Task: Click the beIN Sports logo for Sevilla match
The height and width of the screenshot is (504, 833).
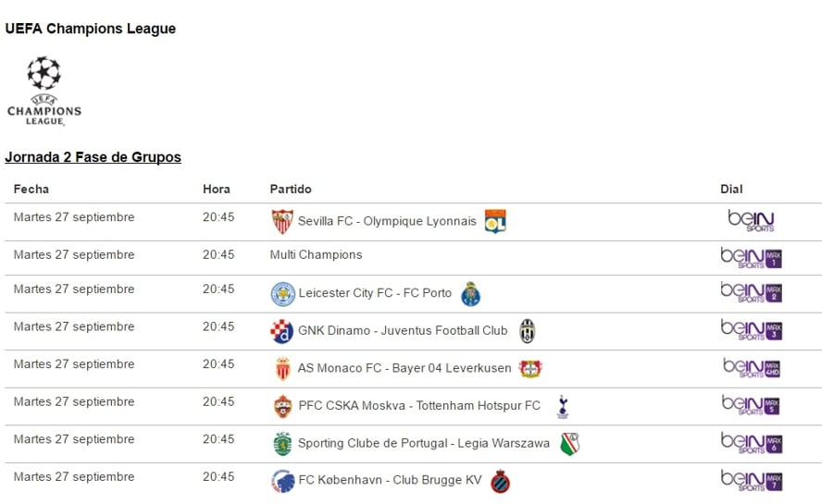Action: (751, 221)
